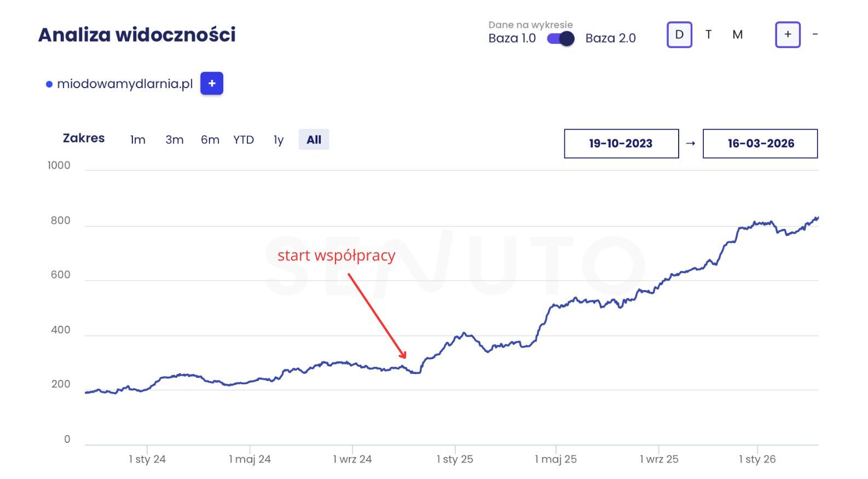Select the 3m range tab
Image resolution: width=868 pixels, height=479 pixels.
pos(175,140)
